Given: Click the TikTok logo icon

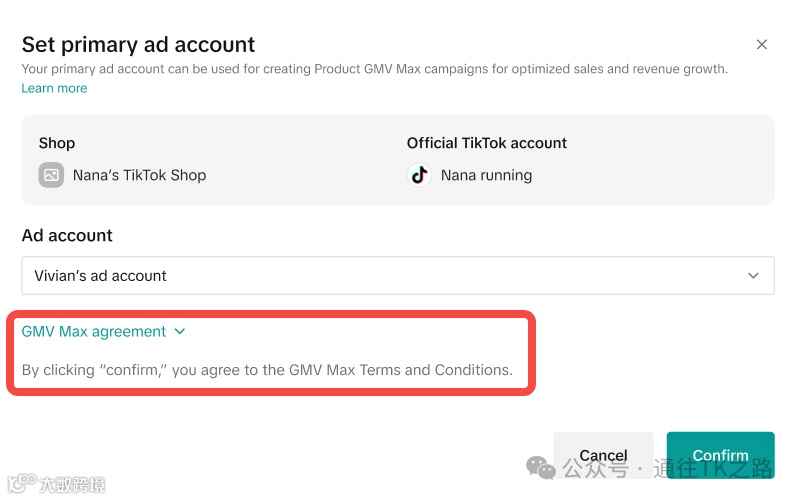Looking at the screenshot, I should (x=419, y=175).
